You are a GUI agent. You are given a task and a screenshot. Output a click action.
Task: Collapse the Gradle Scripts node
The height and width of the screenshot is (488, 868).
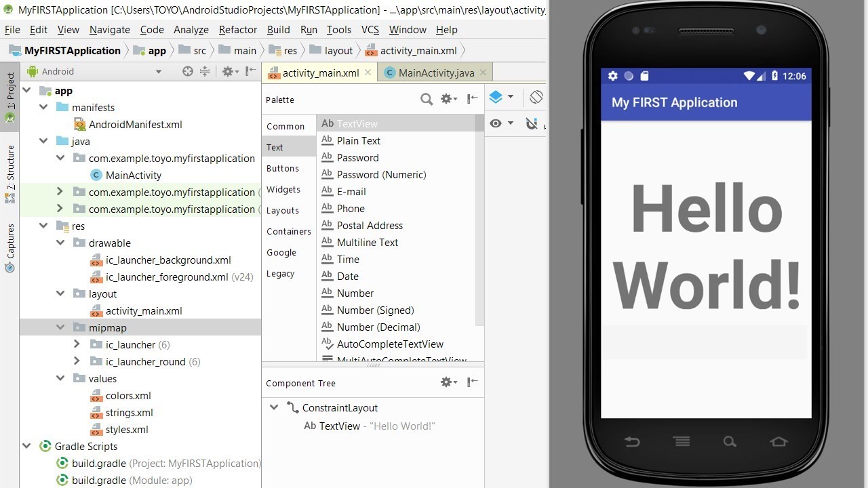27,447
